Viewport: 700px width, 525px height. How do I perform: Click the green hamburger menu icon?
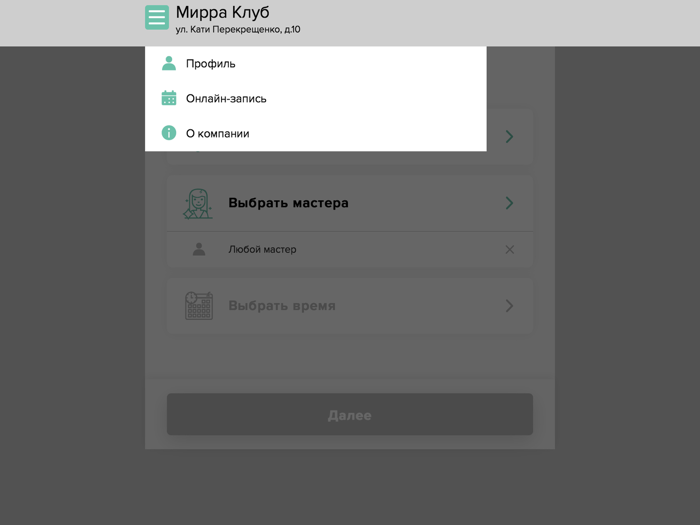[x=157, y=17]
